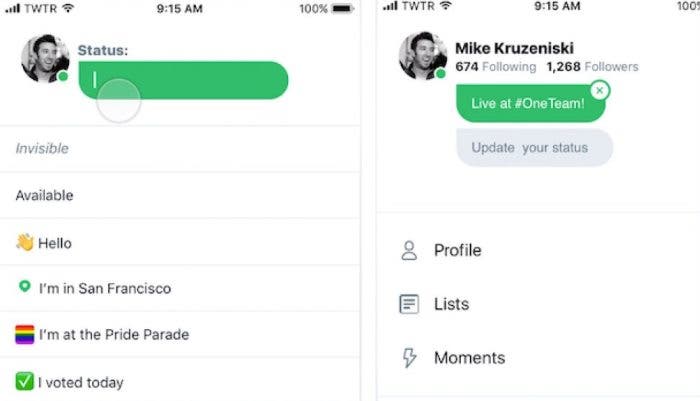Tap the green status text input field
This screenshot has width=700, height=401.
(190, 80)
